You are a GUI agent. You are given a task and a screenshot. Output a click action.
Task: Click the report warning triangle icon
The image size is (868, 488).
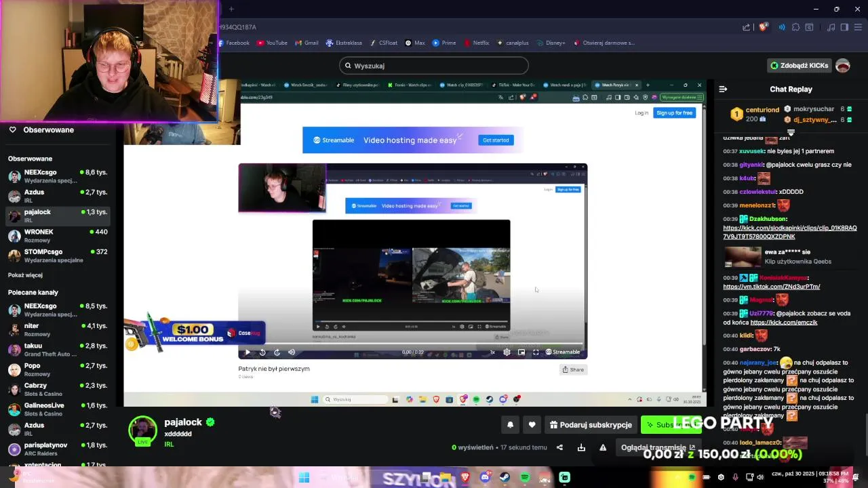[x=603, y=447]
